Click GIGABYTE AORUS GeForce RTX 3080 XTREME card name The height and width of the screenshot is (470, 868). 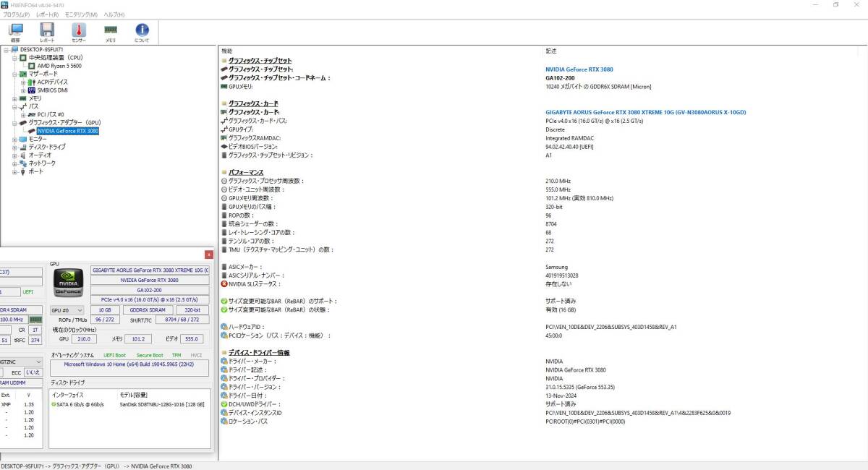tap(645, 112)
